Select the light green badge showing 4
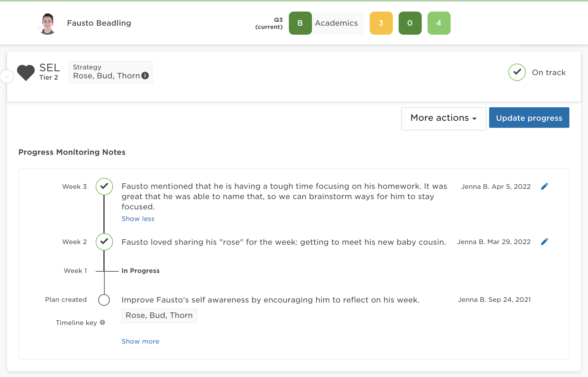Image resolution: width=588 pixels, height=377 pixels. click(x=439, y=23)
